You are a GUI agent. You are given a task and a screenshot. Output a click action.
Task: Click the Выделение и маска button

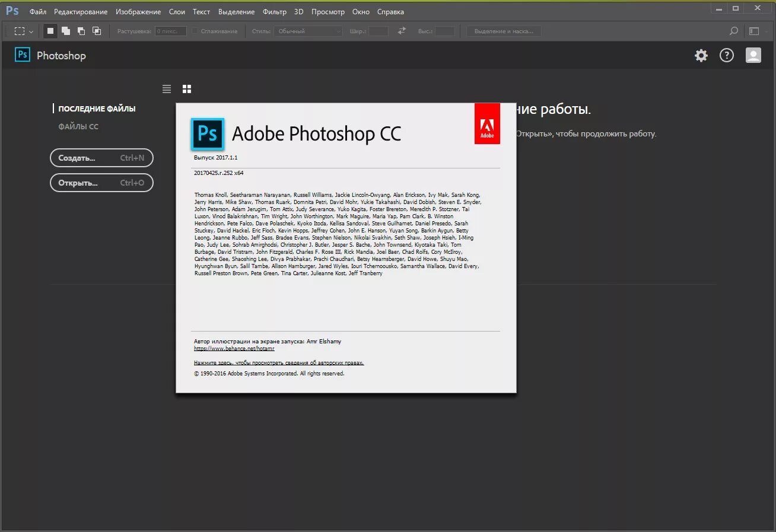pyautogui.click(x=504, y=31)
